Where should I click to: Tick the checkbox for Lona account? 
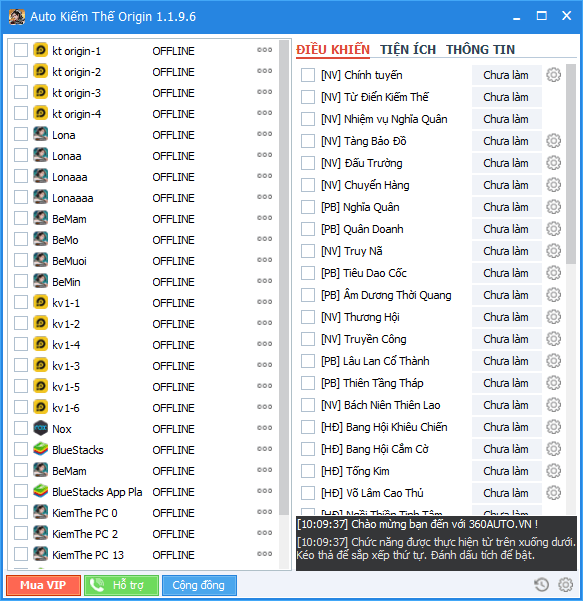[x=21, y=135]
